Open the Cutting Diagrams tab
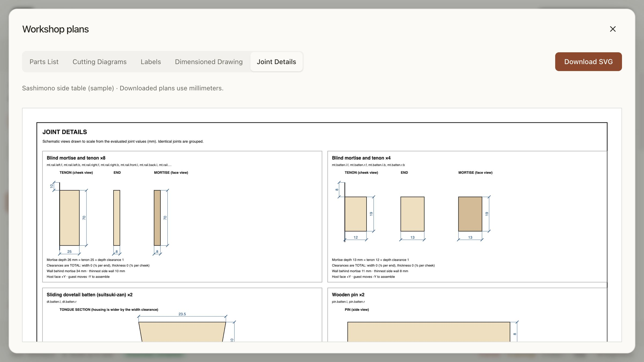The width and height of the screenshot is (644, 362). point(100,62)
